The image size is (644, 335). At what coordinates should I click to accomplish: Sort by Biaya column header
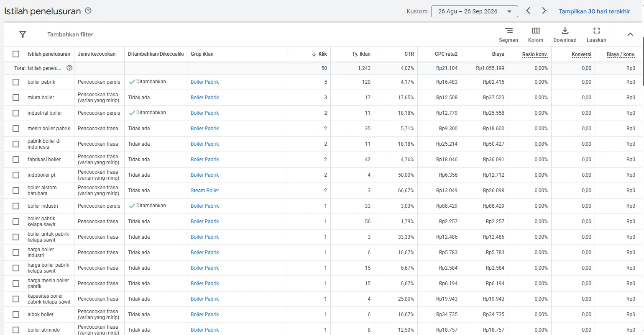coord(498,54)
